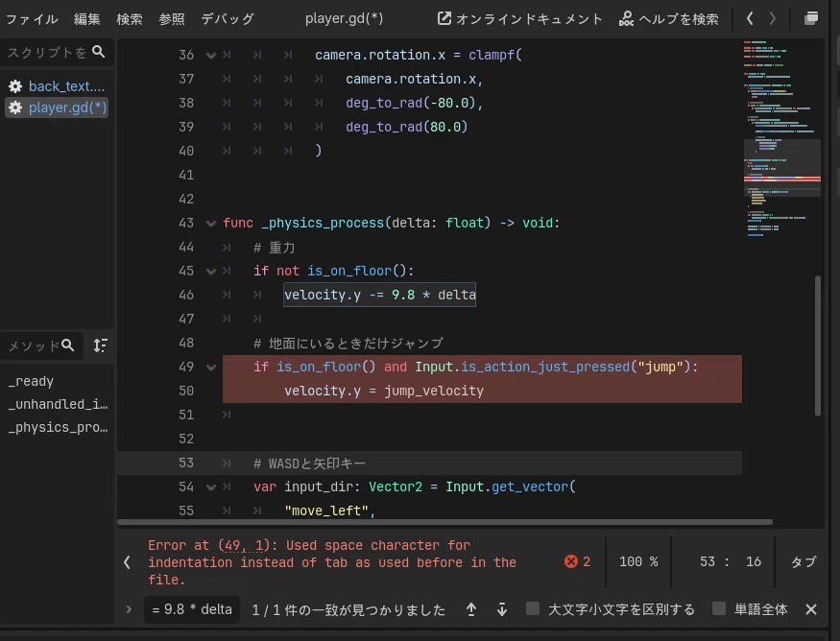Collapse fold arrow at line 54
The height and width of the screenshot is (641, 840).
click(211, 487)
